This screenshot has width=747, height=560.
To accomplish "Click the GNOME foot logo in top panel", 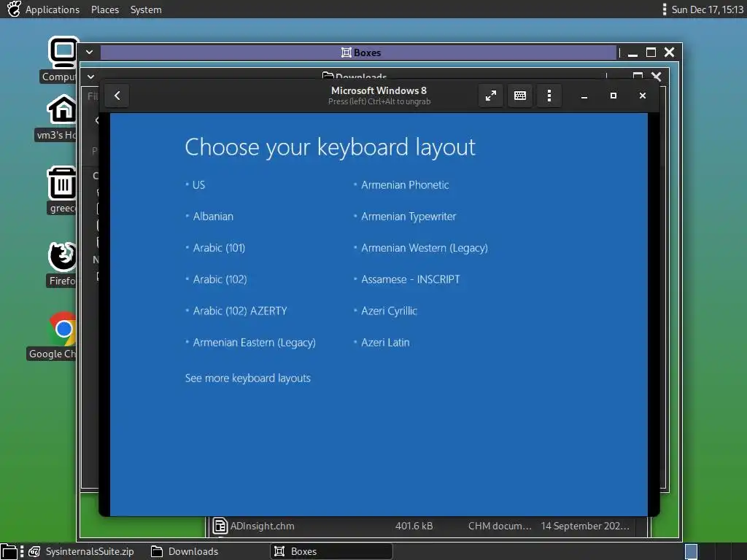I will click(14, 9).
